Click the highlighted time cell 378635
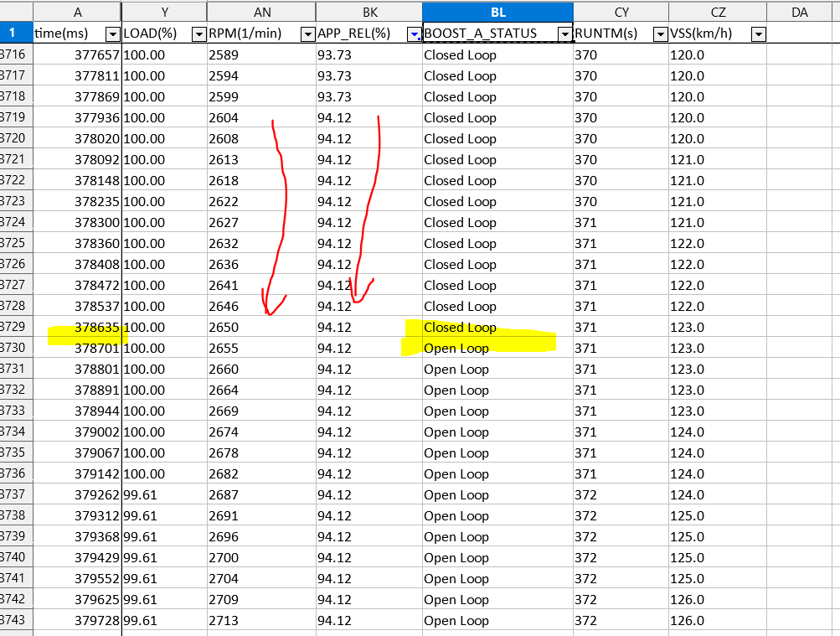The image size is (840, 636). click(x=78, y=328)
